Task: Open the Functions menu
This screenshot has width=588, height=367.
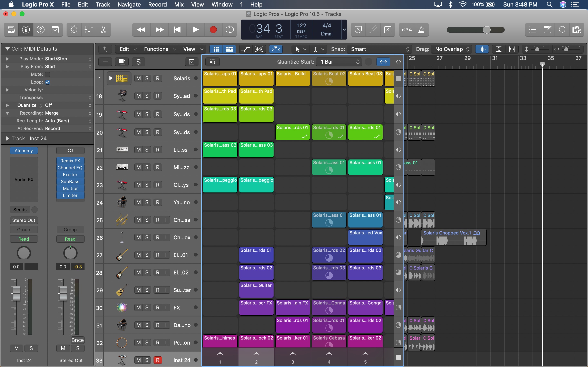Action: pyautogui.click(x=156, y=49)
